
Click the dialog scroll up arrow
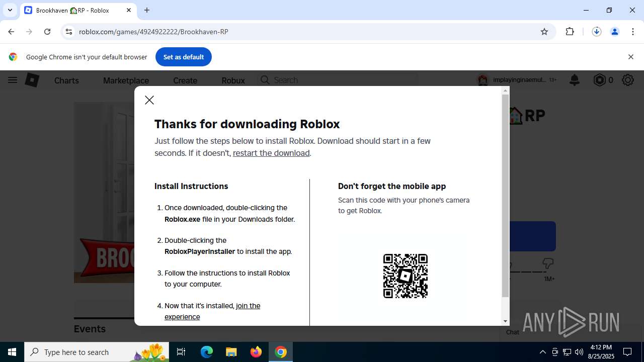(506, 91)
